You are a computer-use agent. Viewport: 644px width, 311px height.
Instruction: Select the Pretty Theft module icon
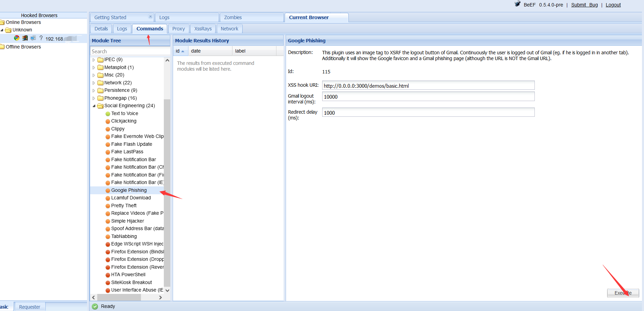pyautogui.click(x=108, y=206)
